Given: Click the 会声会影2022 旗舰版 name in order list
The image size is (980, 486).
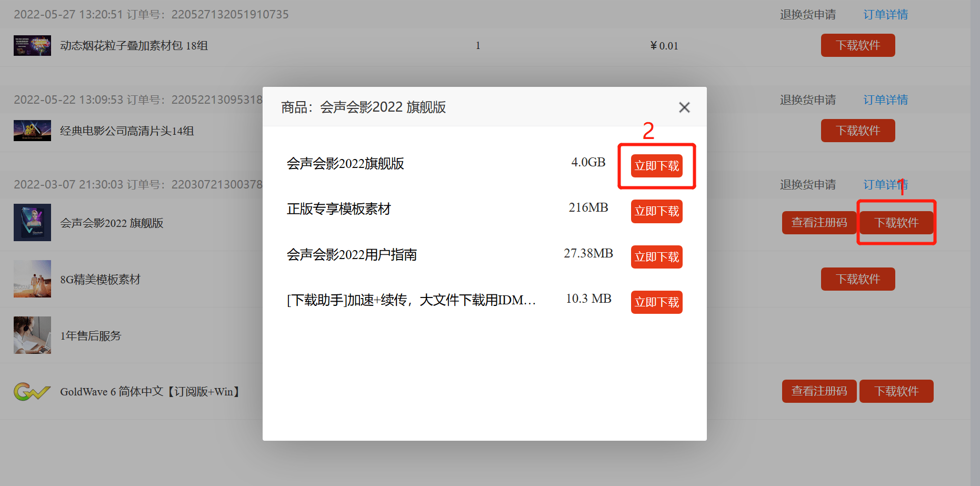Looking at the screenshot, I should tap(112, 223).
